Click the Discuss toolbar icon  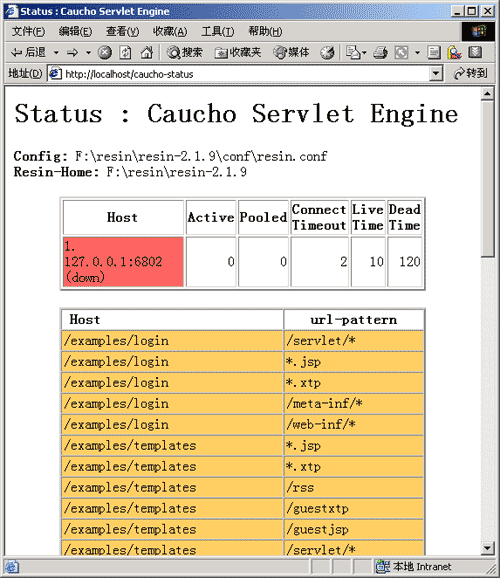click(434, 53)
